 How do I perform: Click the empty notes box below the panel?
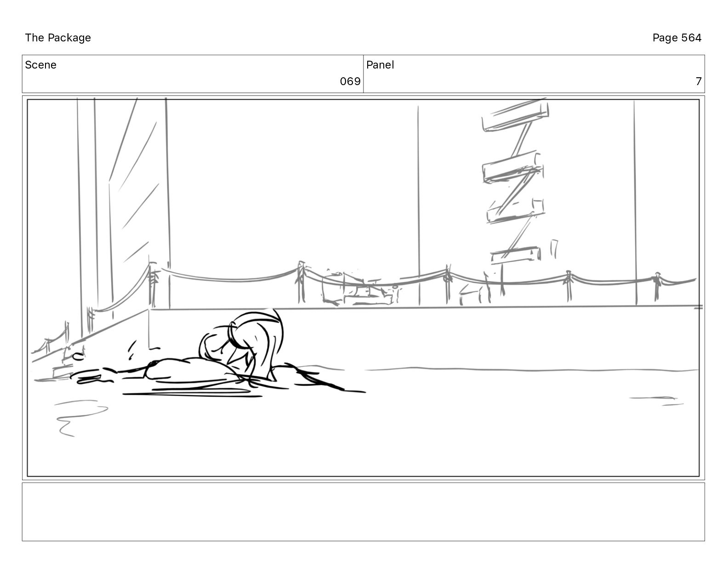363,511
